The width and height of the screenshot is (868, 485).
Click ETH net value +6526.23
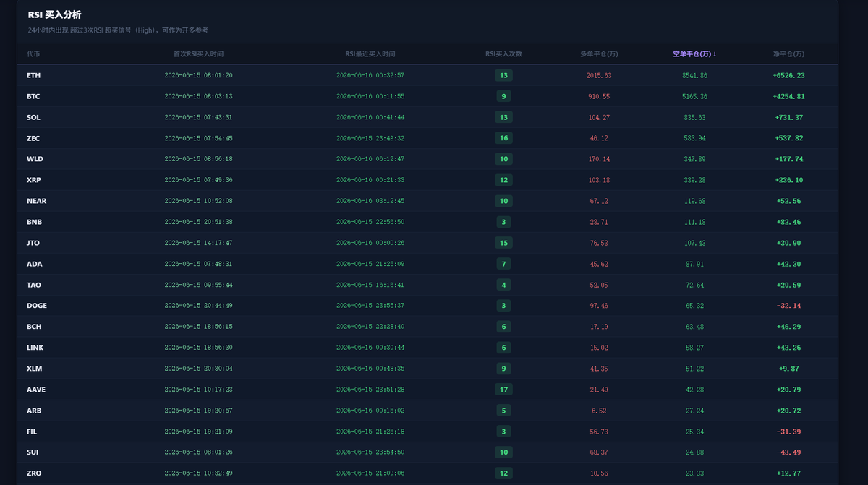tap(788, 75)
